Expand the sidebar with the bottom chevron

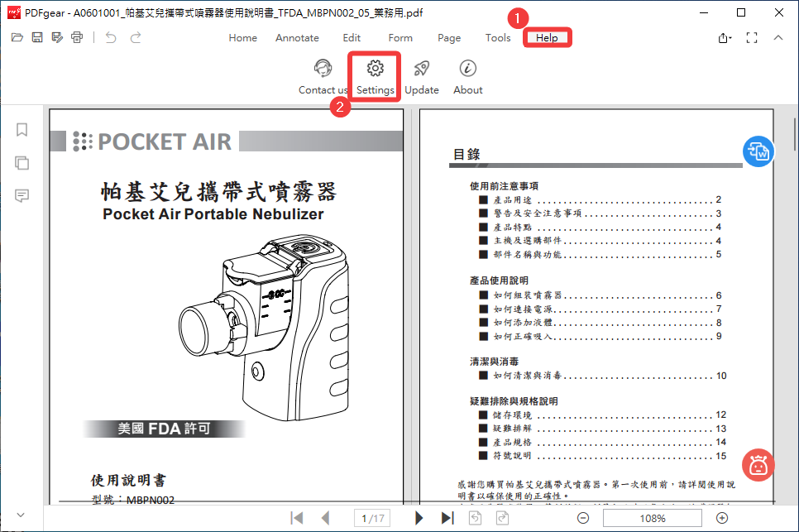(21, 515)
